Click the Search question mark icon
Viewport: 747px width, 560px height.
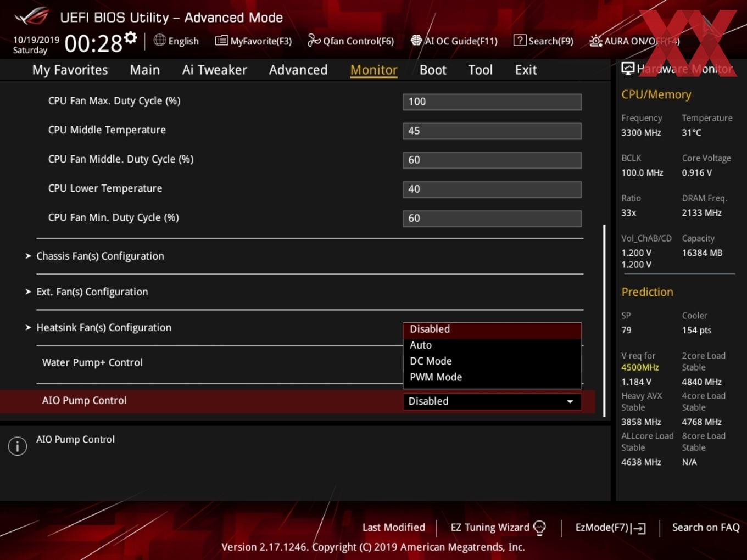(x=520, y=40)
